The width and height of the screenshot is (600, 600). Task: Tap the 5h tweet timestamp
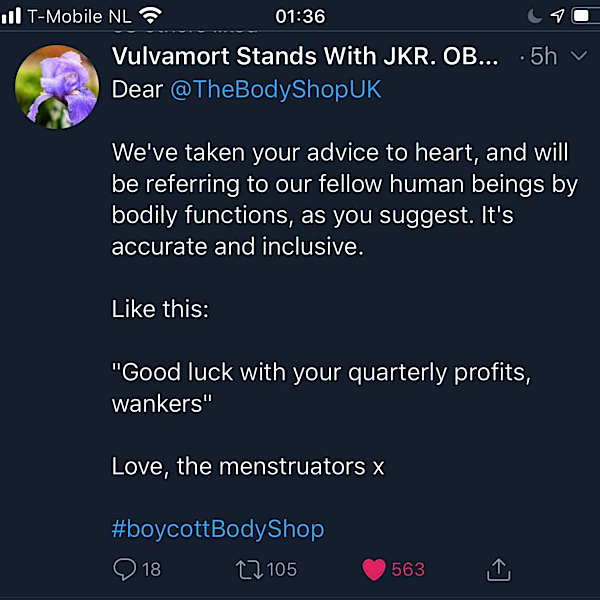543,58
